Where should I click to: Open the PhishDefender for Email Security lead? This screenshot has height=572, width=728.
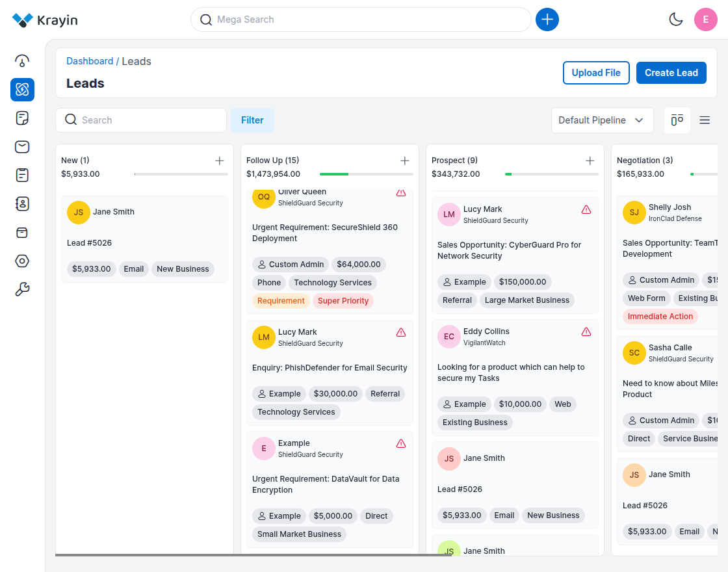[x=330, y=368]
